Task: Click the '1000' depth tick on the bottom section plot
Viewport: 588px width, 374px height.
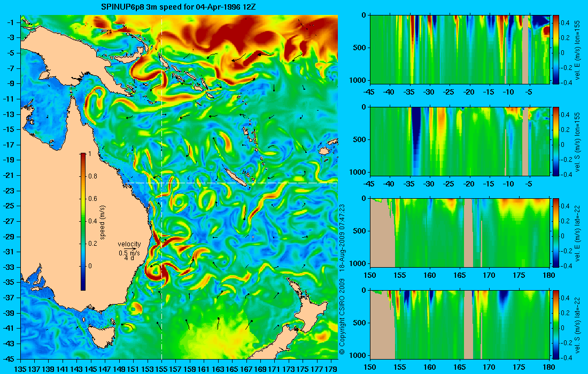Action: point(359,355)
